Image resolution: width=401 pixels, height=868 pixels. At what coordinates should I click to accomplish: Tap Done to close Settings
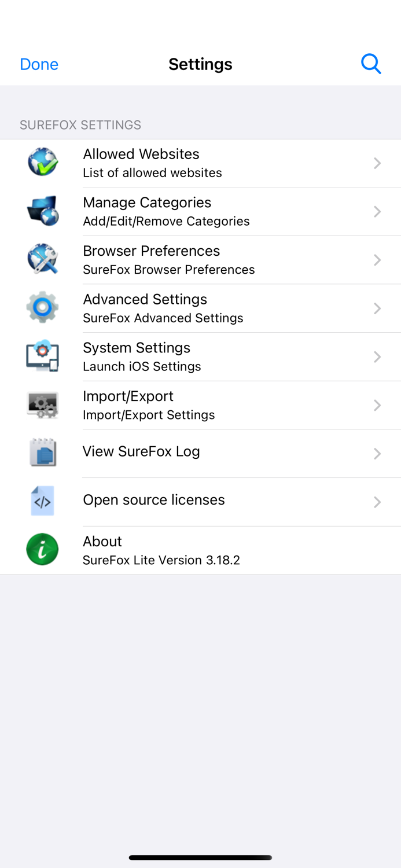pyautogui.click(x=39, y=64)
